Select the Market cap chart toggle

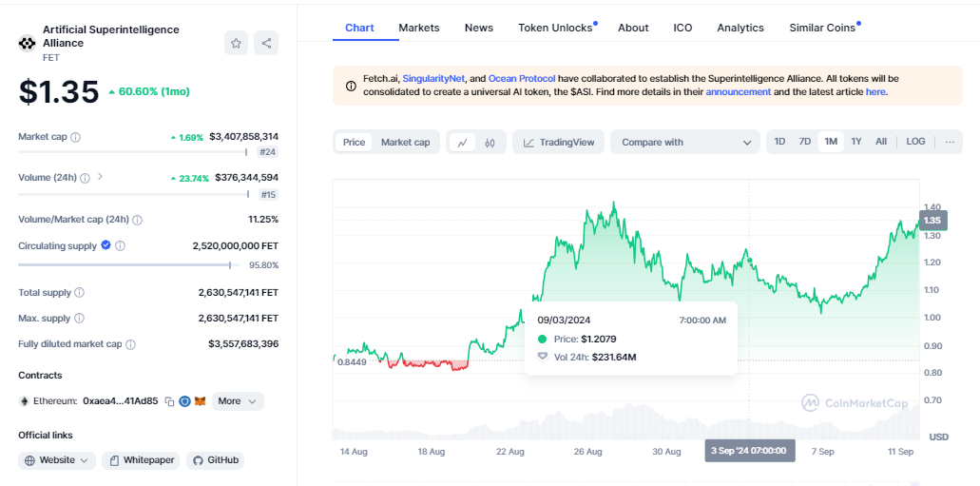[x=406, y=142]
